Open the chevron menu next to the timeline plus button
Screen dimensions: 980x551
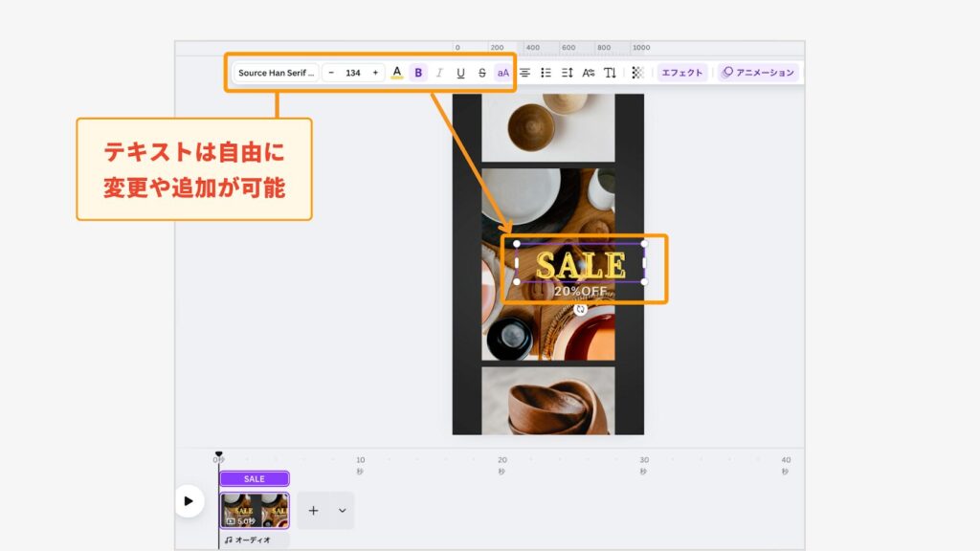(x=342, y=511)
